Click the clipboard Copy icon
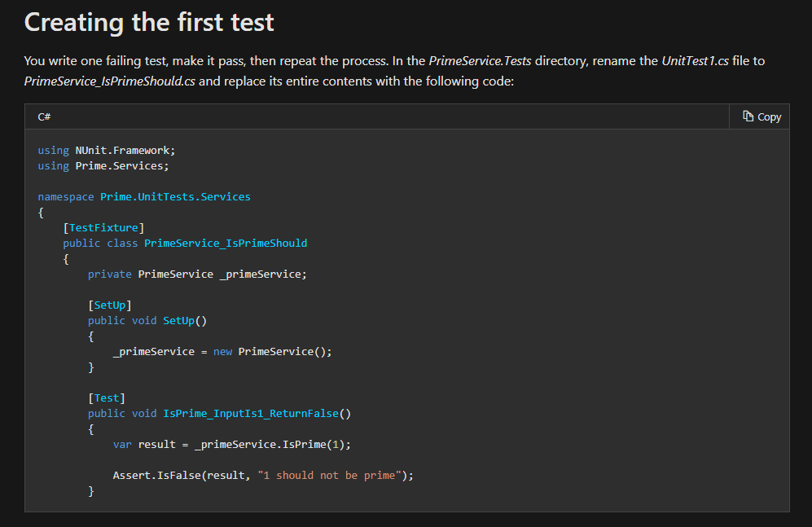This screenshot has width=812, height=527. [x=747, y=116]
